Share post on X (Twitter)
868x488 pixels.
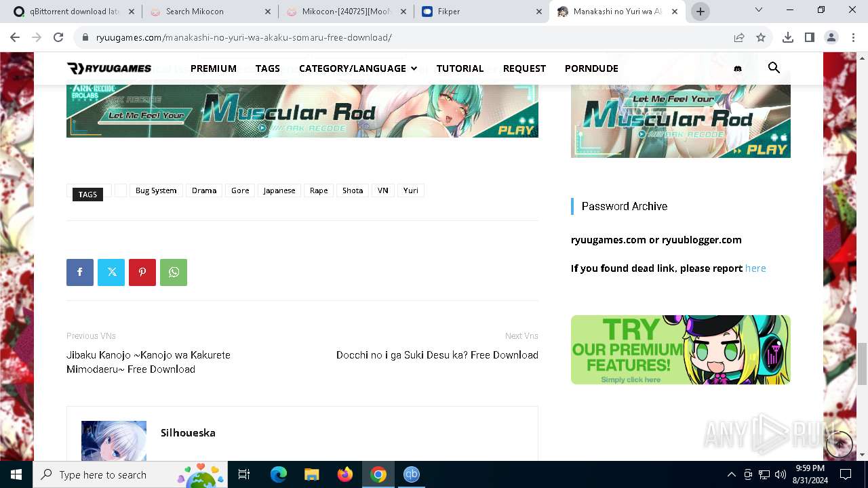point(111,272)
